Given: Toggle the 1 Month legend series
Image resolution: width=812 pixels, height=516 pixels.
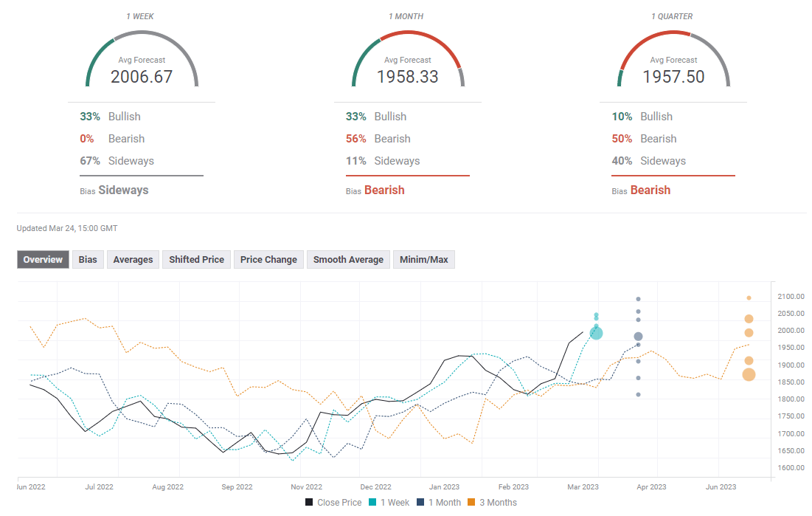Looking at the screenshot, I should [x=438, y=503].
